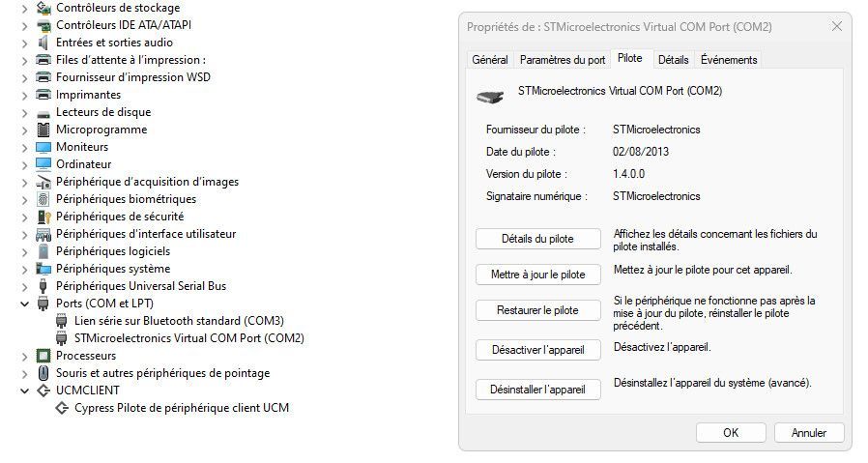The height and width of the screenshot is (463, 868).
Task: Click the Microprogramme firmware icon
Action: click(x=43, y=130)
